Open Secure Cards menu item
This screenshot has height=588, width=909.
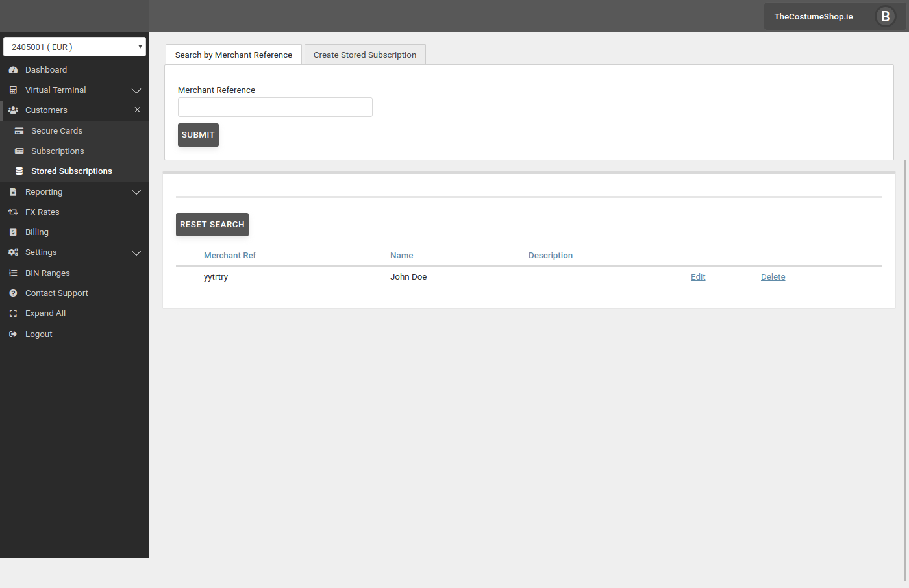click(56, 131)
